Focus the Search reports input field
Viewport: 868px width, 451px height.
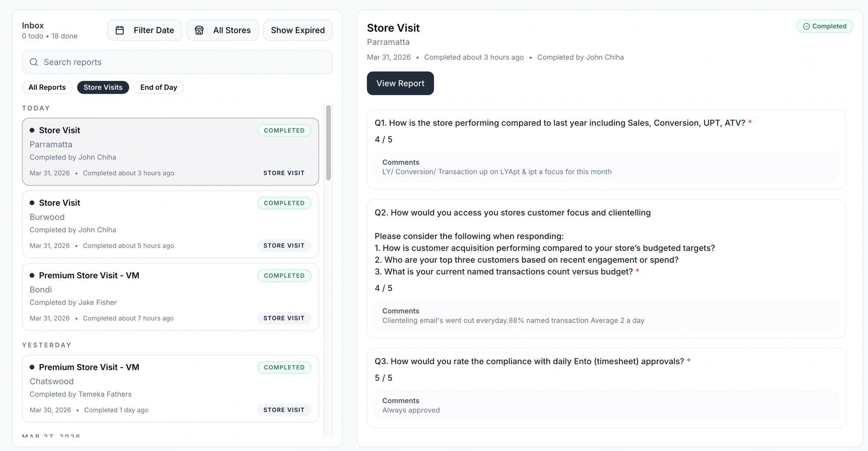click(x=182, y=62)
